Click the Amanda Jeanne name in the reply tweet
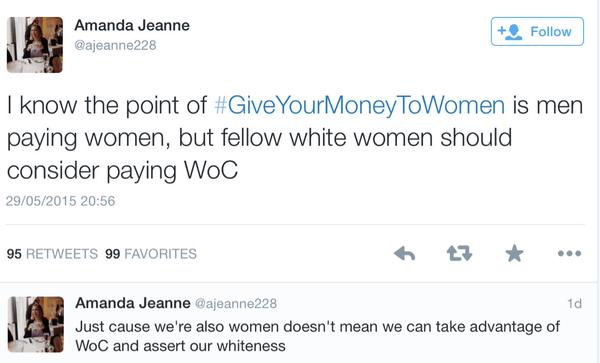Image resolution: width=600 pixels, height=363 pixels. point(133,303)
